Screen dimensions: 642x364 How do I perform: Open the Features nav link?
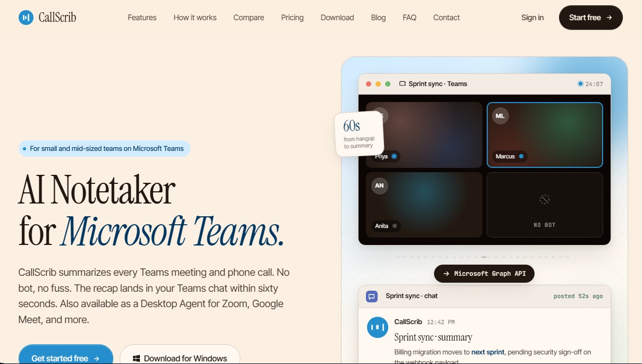[142, 18]
